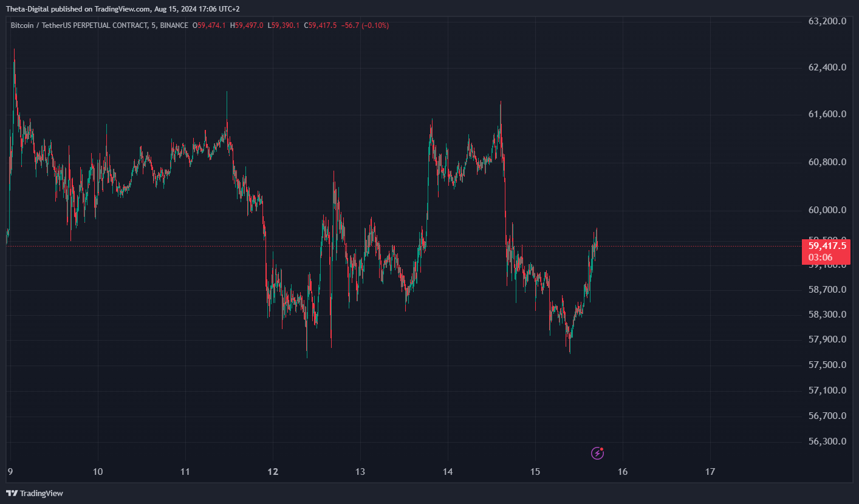Click date 10 on the time axis
This screenshot has width=859, height=504.
[x=98, y=471]
